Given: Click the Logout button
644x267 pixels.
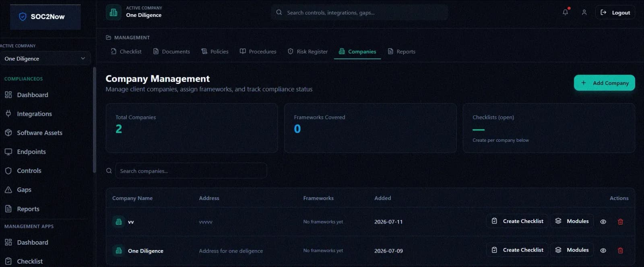Looking at the screenshot, I should coord(615,12).
